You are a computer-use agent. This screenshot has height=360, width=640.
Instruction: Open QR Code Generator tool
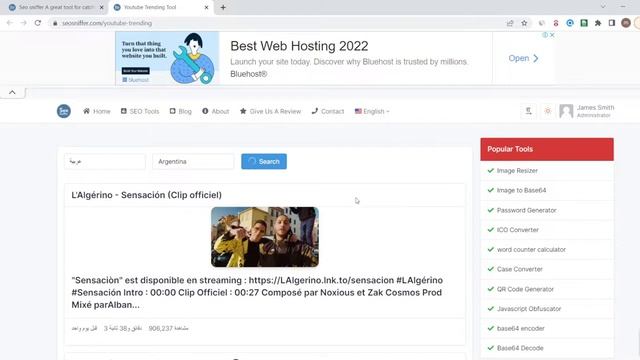click(x=525, y=289)
